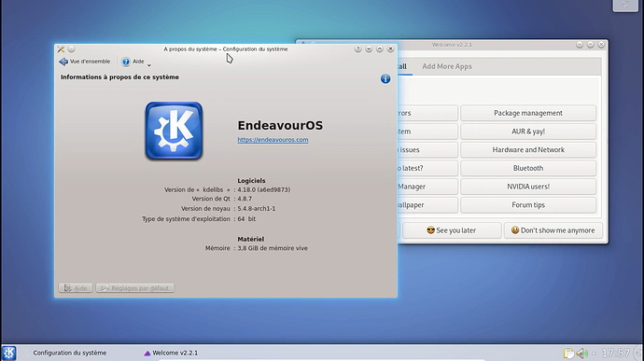The image size is (644, 361).
Task: Open the endeavouros.com link
Action: coord(273,140)
